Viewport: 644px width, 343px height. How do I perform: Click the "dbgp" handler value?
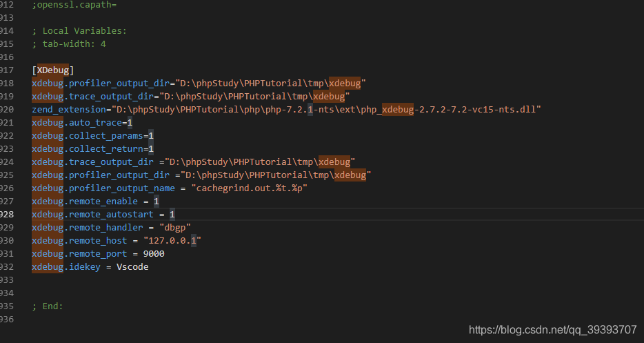pos(175,228)
